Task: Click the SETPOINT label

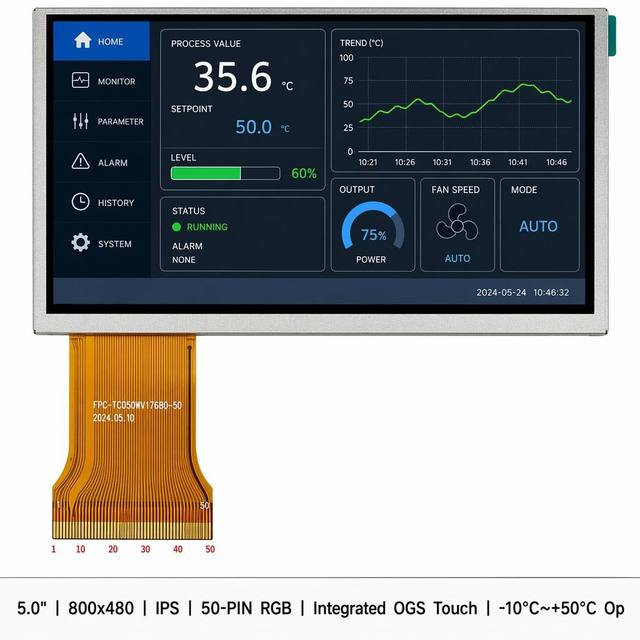Action: pyautogui.click(x=191, y=109)
